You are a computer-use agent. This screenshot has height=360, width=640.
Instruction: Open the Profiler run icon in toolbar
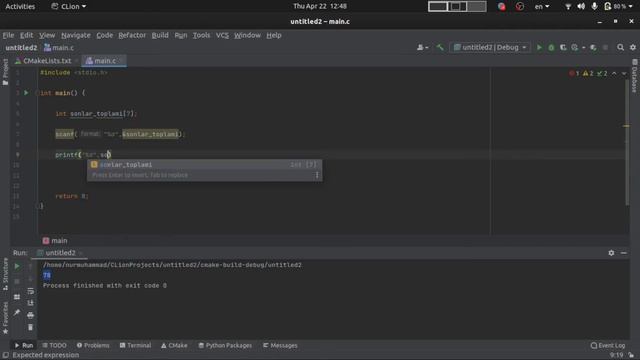(575, 47)
